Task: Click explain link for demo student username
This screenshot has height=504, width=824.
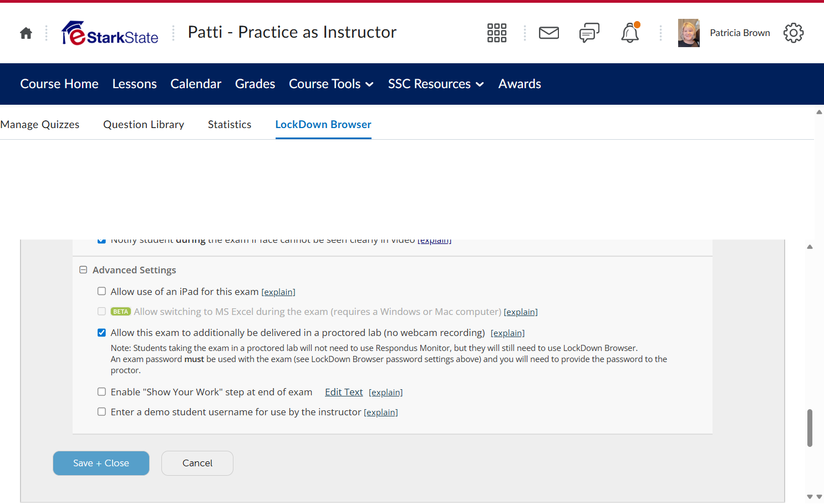Action: 381,413
